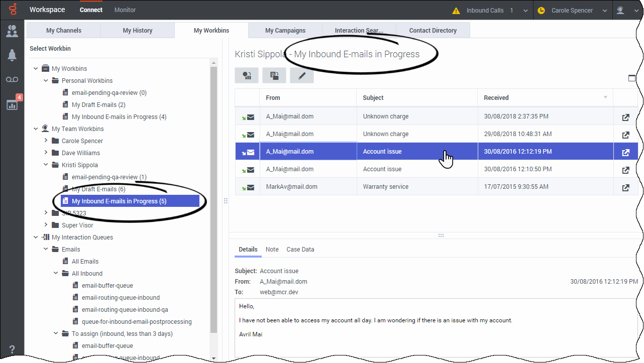The image size is (644, 363).
Task: Show the Details tab
Action: pos(248,250)
